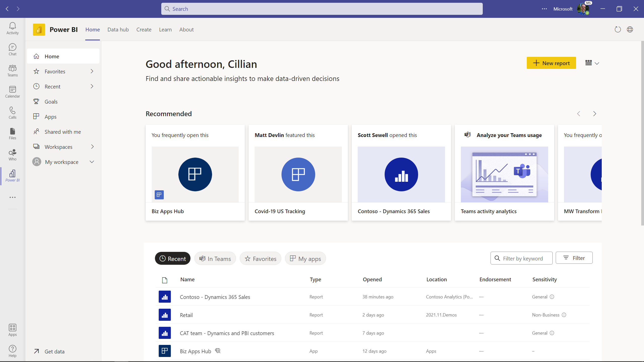
Task: Select the Favorites filter pill
Action: tap(260, 258)
